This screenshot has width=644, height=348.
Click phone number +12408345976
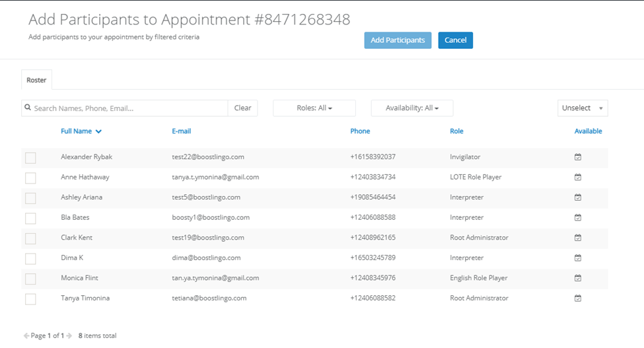pyautogui.click(x=373, y=278)
